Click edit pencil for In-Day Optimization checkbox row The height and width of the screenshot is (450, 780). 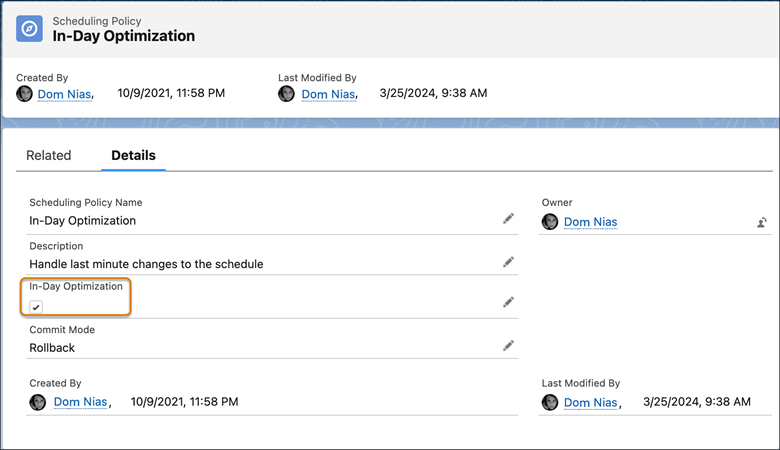(x=508, y=301)
